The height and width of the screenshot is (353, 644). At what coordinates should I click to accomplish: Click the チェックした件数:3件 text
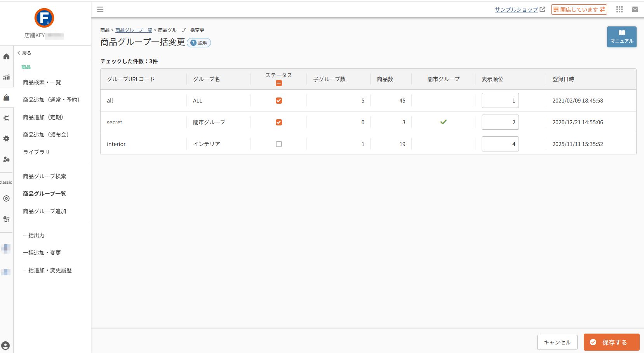click(x=129, y=61)
